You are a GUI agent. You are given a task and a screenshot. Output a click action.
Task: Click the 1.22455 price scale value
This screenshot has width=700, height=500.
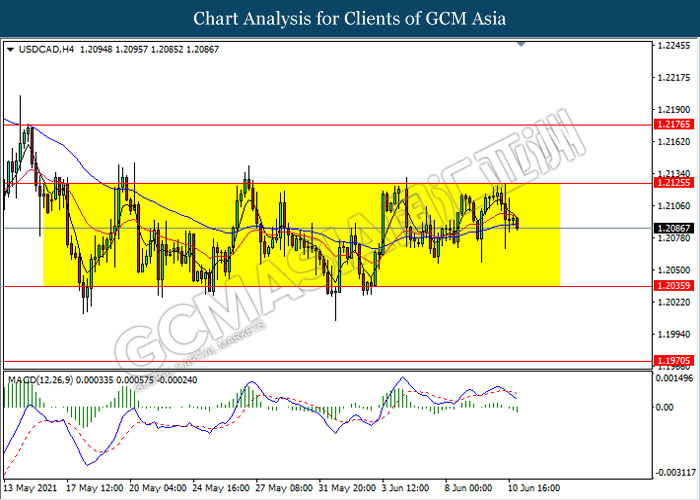[674, 46]
